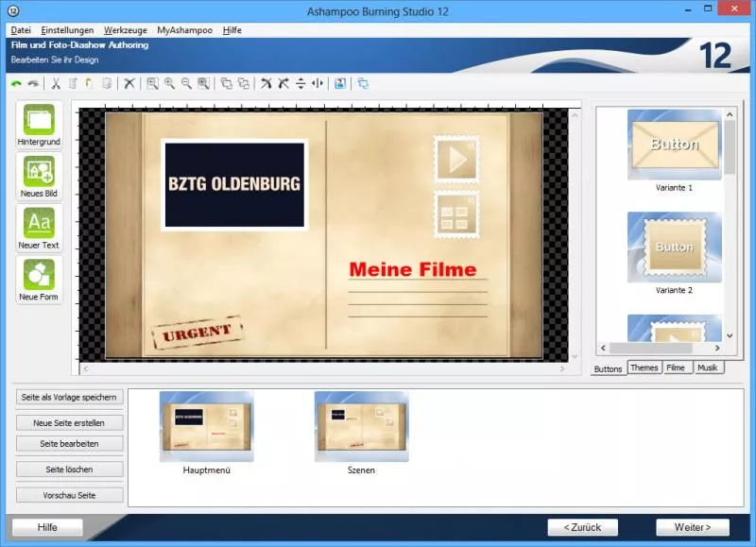
Task: Click the canvas horizontal scroll right arrow
Action: (562, 368)
